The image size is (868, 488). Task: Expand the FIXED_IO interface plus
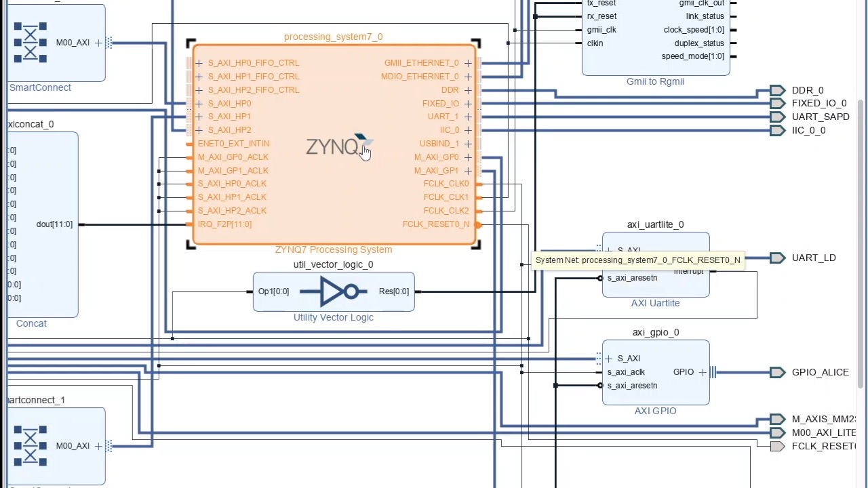[468, 104]
